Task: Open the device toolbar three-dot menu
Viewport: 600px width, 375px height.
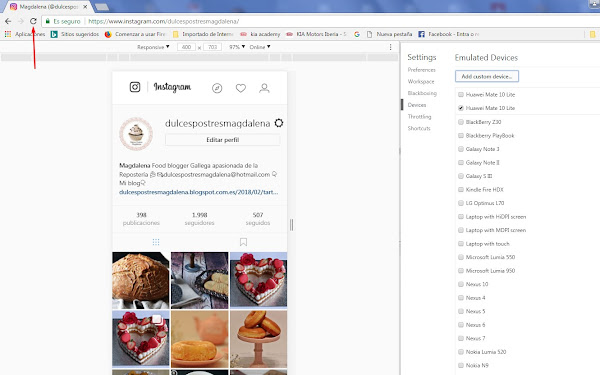Action: point(390,47)
